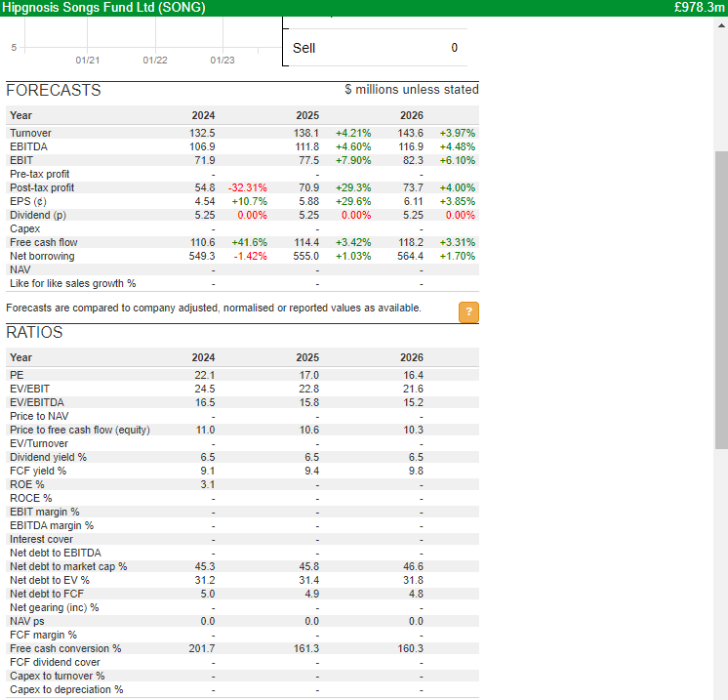Click the EBIT margin % row label
Image resolution: width=728 pixels, height=700 pixels.
(45, 512)
